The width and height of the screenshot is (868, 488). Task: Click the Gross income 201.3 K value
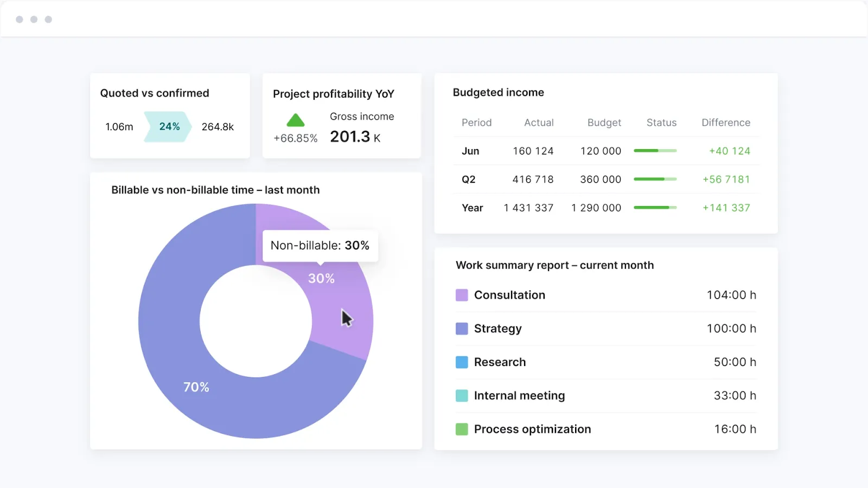coord(355,137)
